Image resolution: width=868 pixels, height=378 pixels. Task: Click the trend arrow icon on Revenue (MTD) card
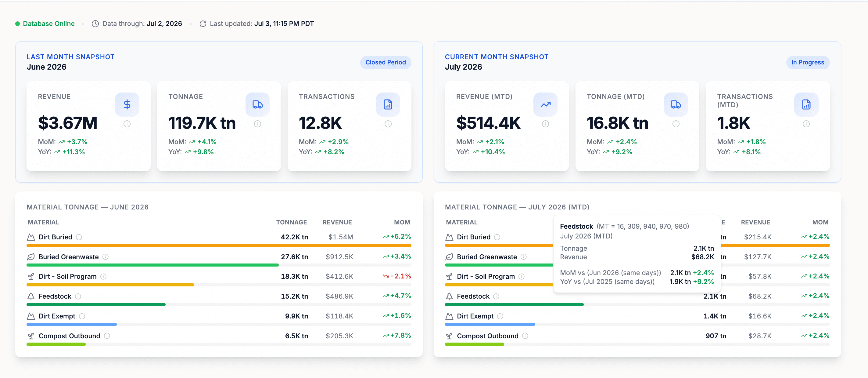(x=545, y=104)
